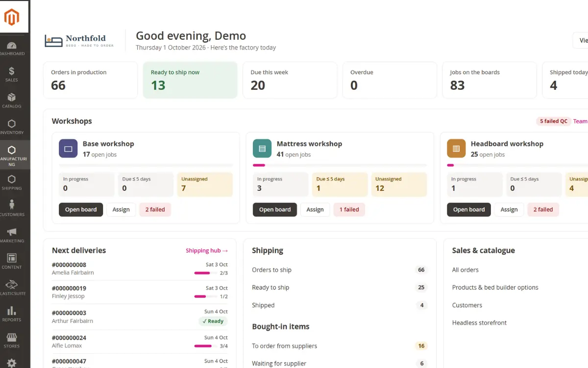Open the Shipping hub link
The height and width of the screenshot is (368, 588).
click(x=207, y=251)
